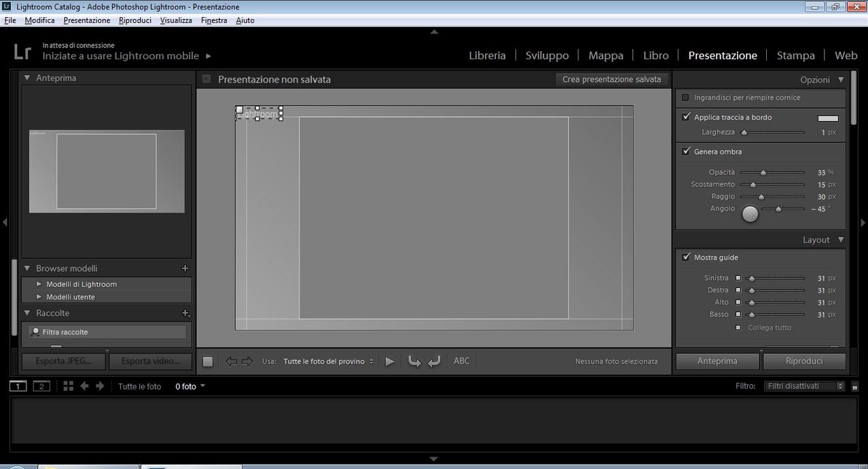The image size is (868, 469).
Task: Uncheck Applica traccia a bordo
Action: pyautogui.click(x=686, y=117)
